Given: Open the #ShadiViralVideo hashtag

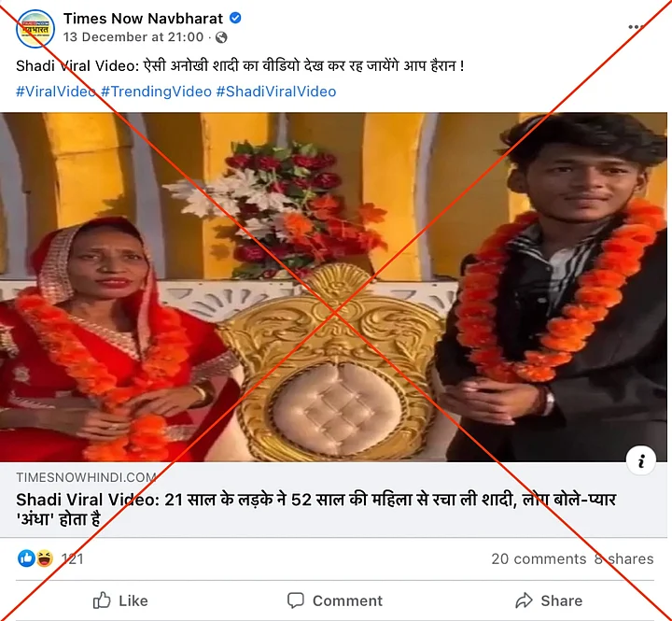Looking at the screenshot, I should 276,92.
